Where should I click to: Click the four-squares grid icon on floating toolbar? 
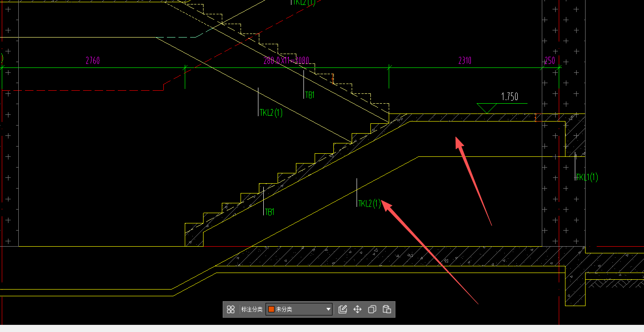tap(231, 309)
